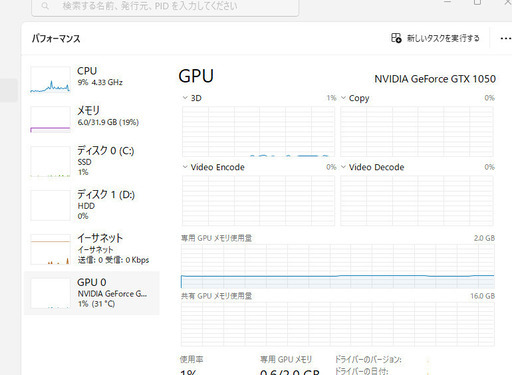Focus the name, publisher, PID search field
This screenshot has height=375, width=512.
click(x=165, y=7)
